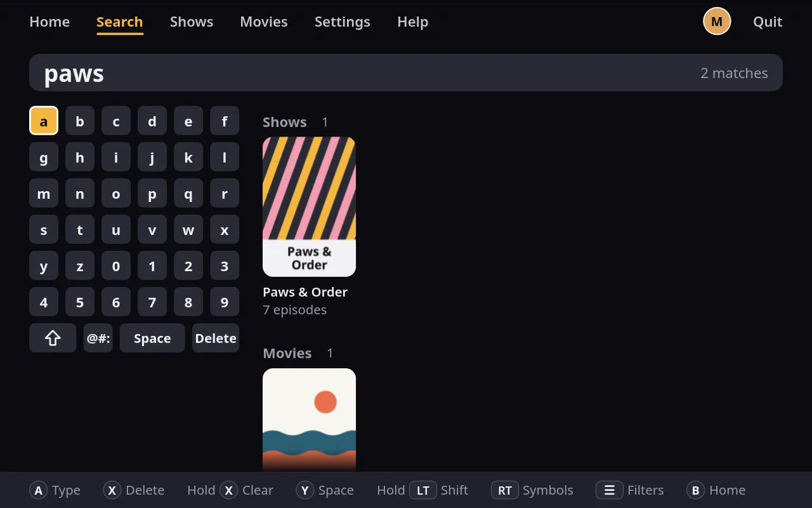Viewport: 812px width, 508px height.
Task: Tap the number 2 key
Action: coord(188,265)
